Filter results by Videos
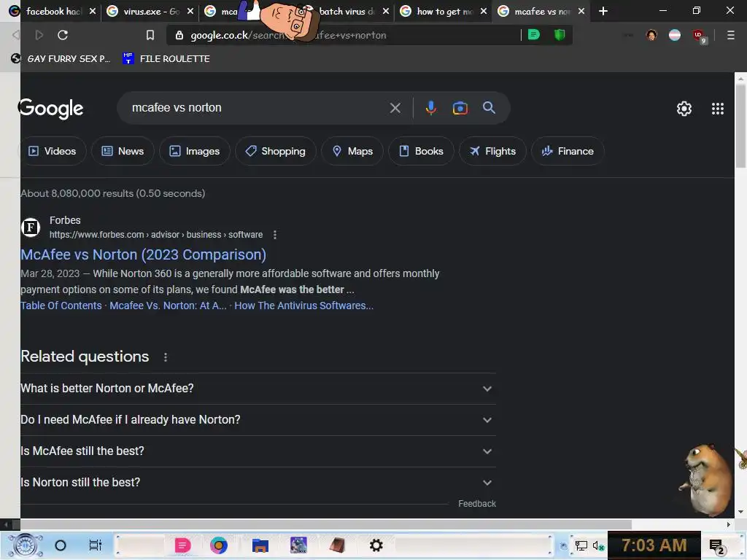747x560 pixels. (52, 152)
